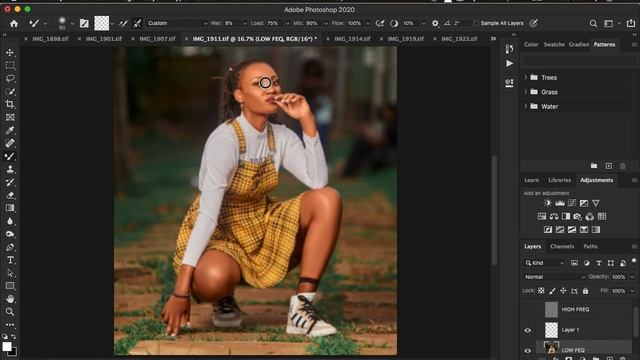
Task: Open the Flow percentage dropdown
Action: pos(368,24)
